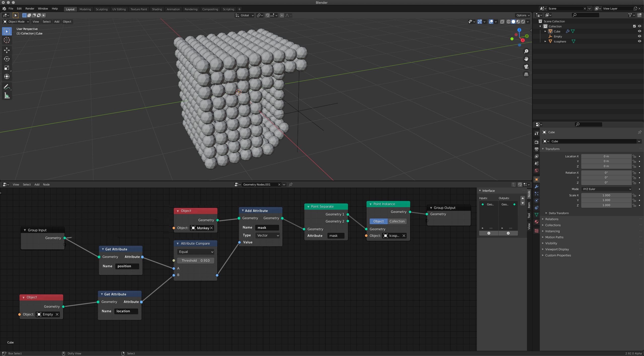Image resolution: width=644 pixels, height=356 pixels.
Task: Select the Move tool in viewport toolbar
Action: pos(7,50)
